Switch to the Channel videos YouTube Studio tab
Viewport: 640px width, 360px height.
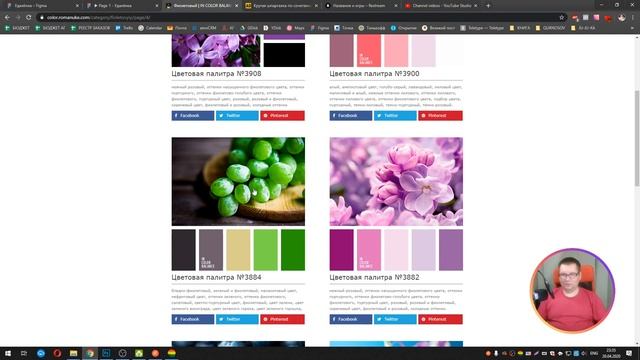(x=442, y=6)
